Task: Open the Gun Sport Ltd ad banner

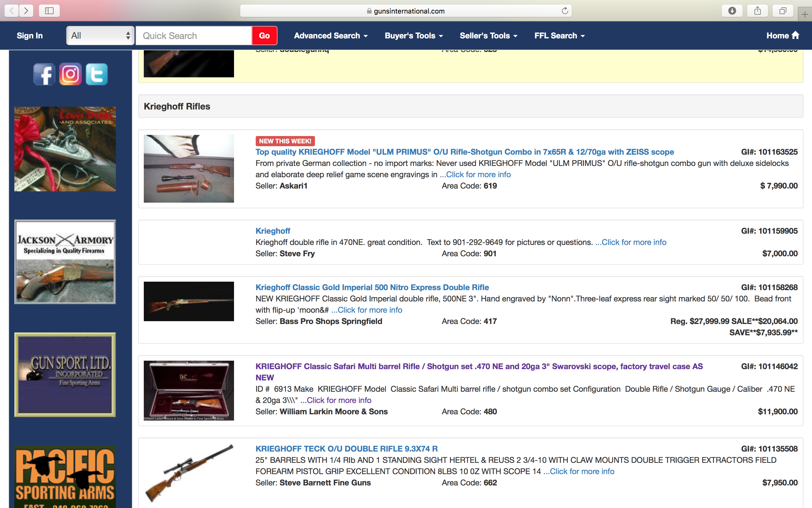Action: pyautogui.click(x=65, y=375)
